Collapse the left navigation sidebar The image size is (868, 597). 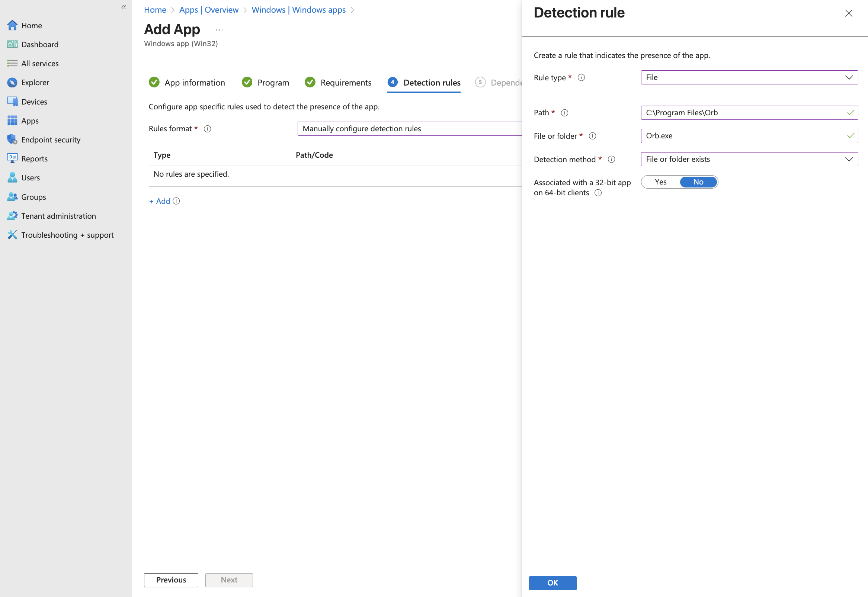coord(124,7)
